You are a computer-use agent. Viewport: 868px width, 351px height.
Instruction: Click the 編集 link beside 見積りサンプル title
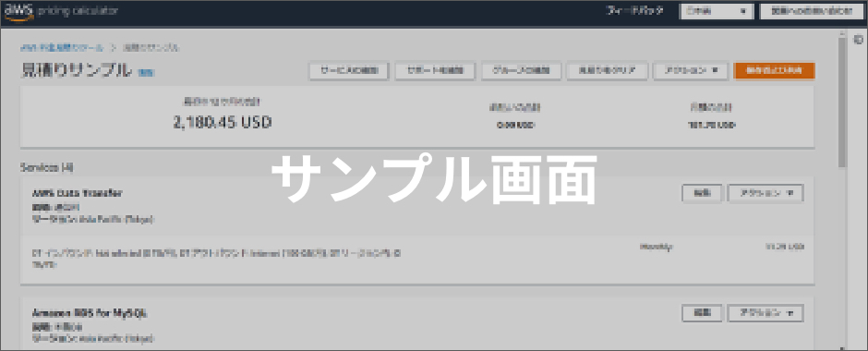click(146, 73)
